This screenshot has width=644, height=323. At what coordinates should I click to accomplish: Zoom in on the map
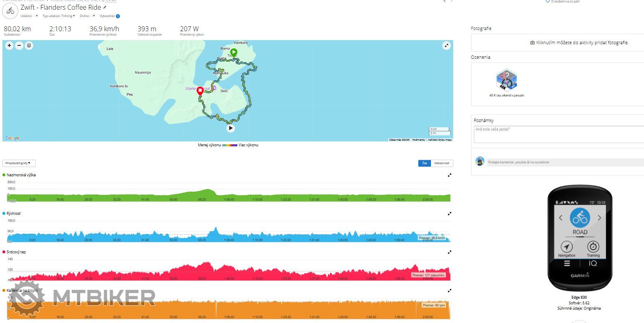(x=9, y=46)
